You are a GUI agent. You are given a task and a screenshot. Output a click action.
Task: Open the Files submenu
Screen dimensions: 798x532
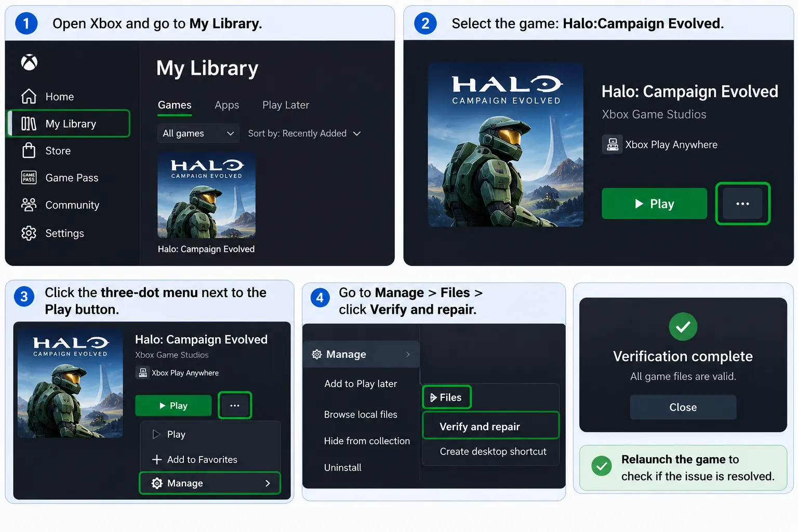click(x=447, y=397)
